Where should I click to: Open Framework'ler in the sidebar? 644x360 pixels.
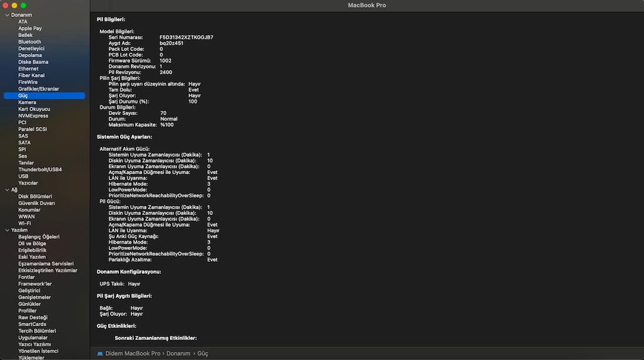(x=35, y=283)
